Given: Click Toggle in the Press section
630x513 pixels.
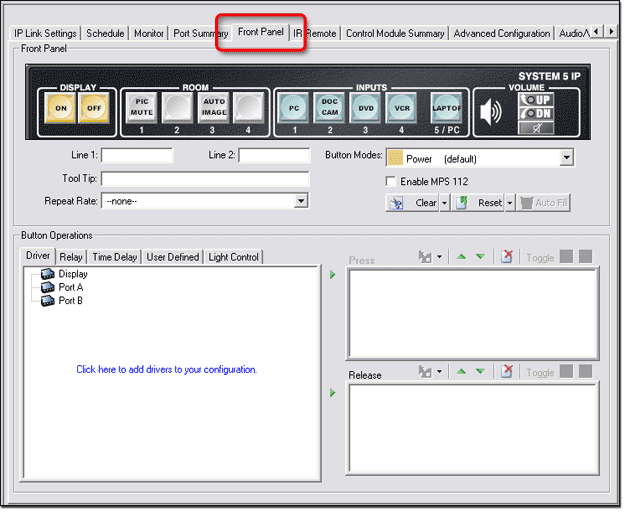Looking at the screenshot, I should 540,258.
